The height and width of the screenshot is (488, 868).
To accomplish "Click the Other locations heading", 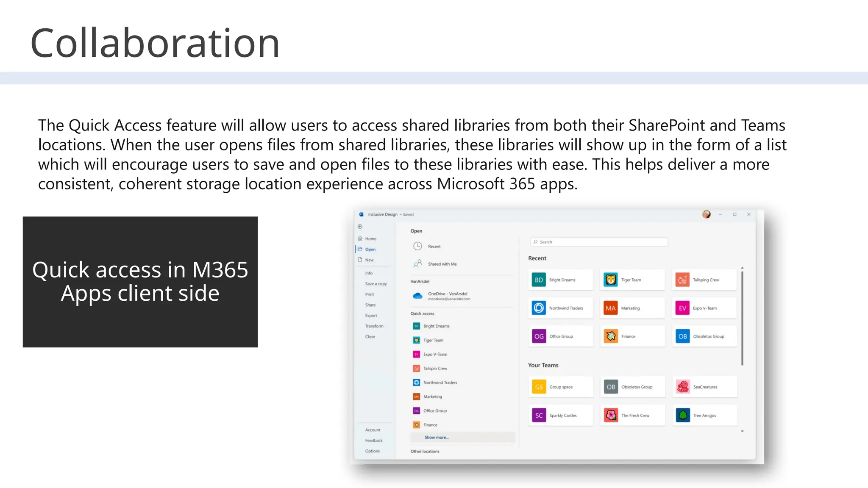I will [425, 452].
